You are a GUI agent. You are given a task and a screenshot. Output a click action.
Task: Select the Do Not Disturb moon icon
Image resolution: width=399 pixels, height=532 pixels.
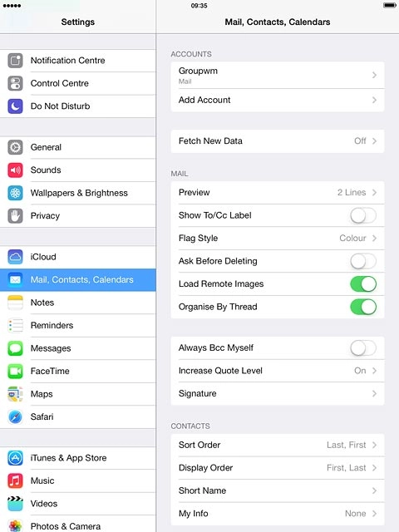(x=15, y=106)
